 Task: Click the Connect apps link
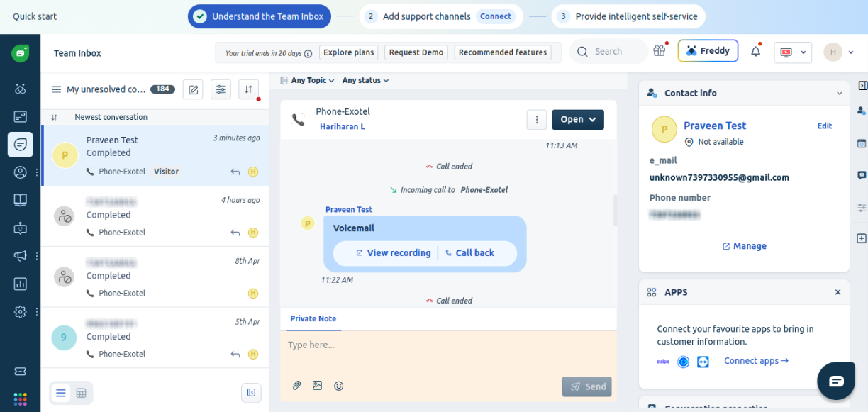pos(756,361)
